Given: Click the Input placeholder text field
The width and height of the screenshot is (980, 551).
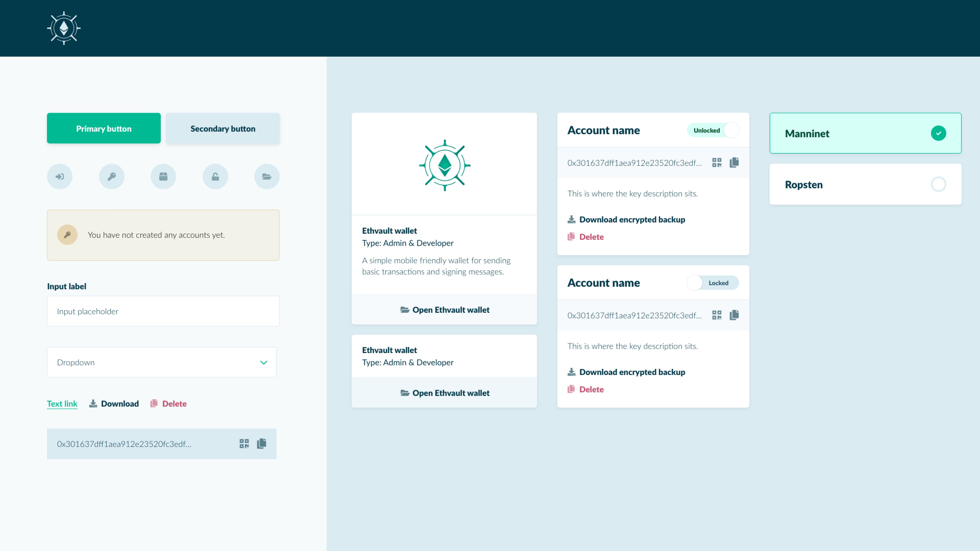Looking at the screenshot, I should (163, 311).
